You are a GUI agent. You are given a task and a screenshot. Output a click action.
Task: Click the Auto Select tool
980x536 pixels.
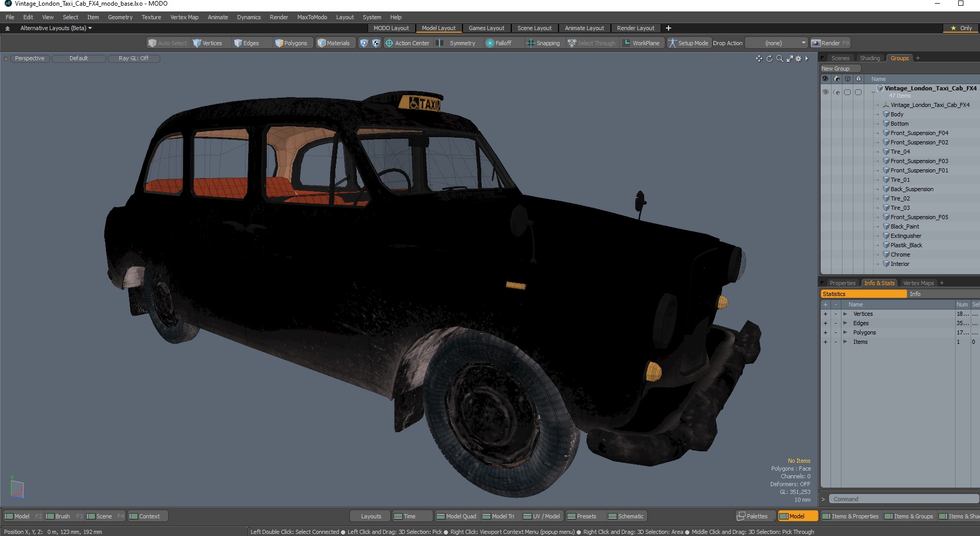[x=167, y=43]
